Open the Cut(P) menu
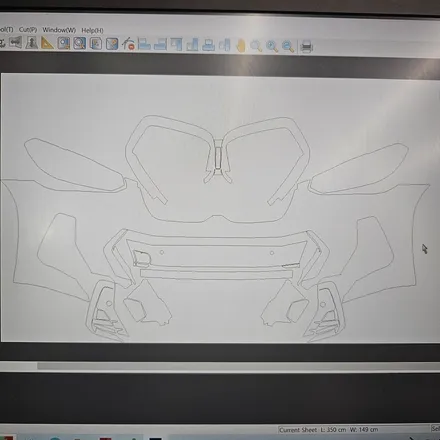 (x=28, y=30)
